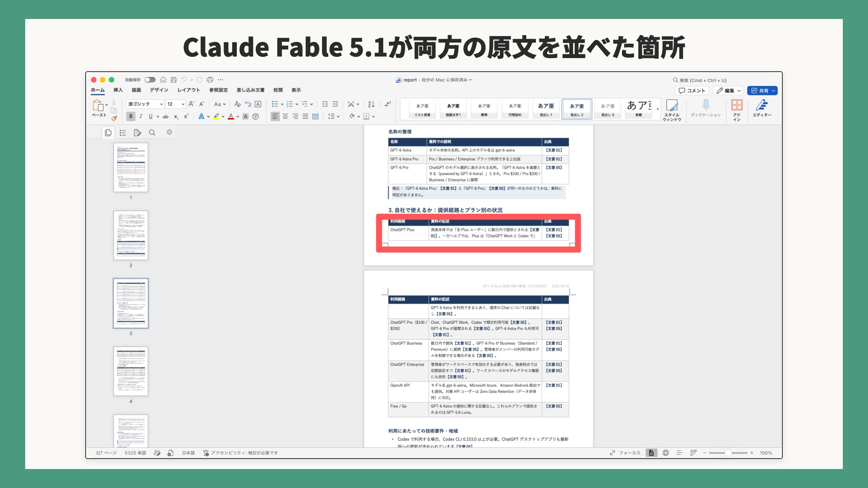Adjust the zoom slider in status bar

click(x=728, y=453)
